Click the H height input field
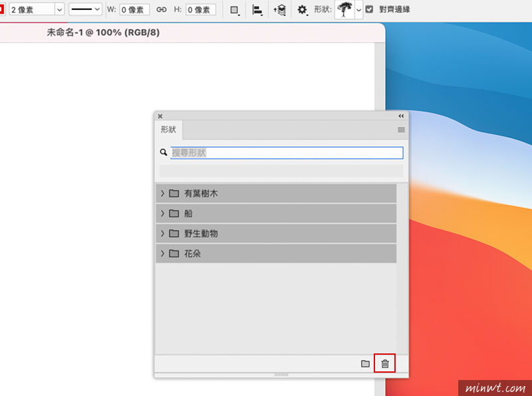Viewport: 532px width, 396px height. (201, 9)
